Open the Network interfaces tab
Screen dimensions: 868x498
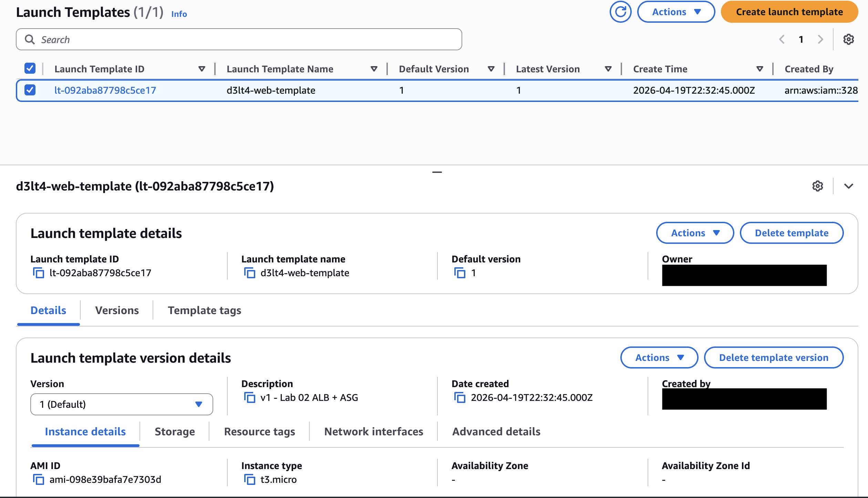[x=373, y=432]
